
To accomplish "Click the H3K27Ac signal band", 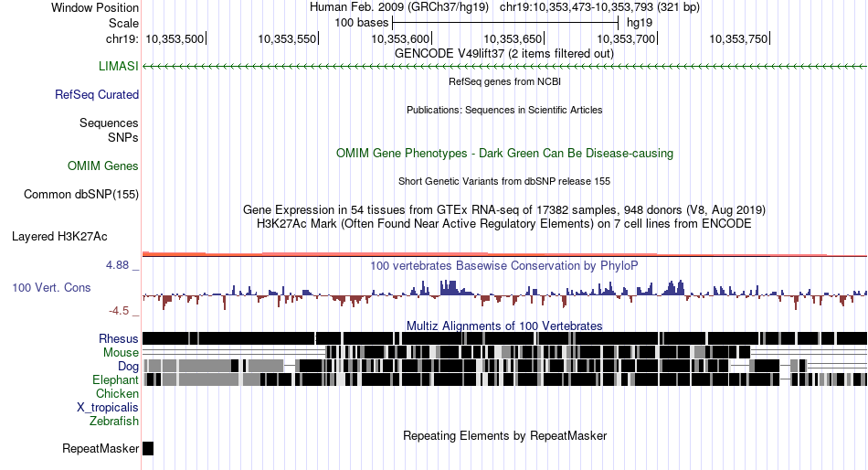I will coord(504,254).
